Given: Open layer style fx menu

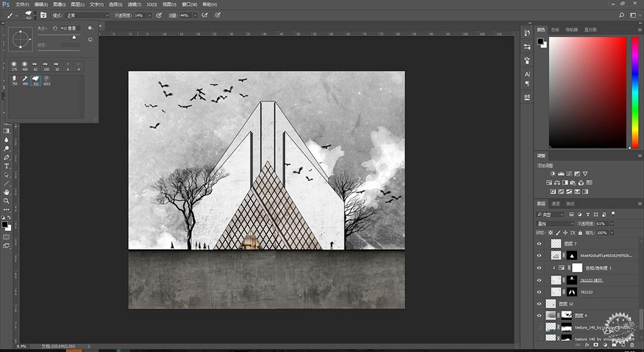Looking at the screenshot, I should pyautogui.click(x=587, y=345).
